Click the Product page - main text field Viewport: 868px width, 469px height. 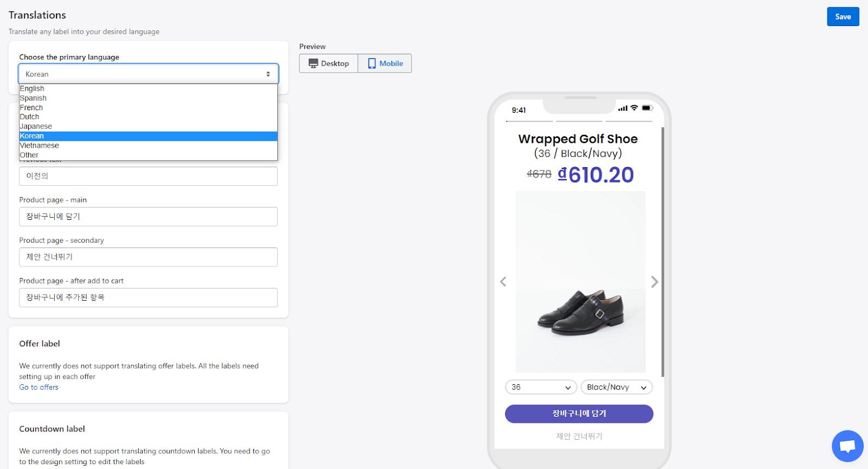(x=148, y=217)
